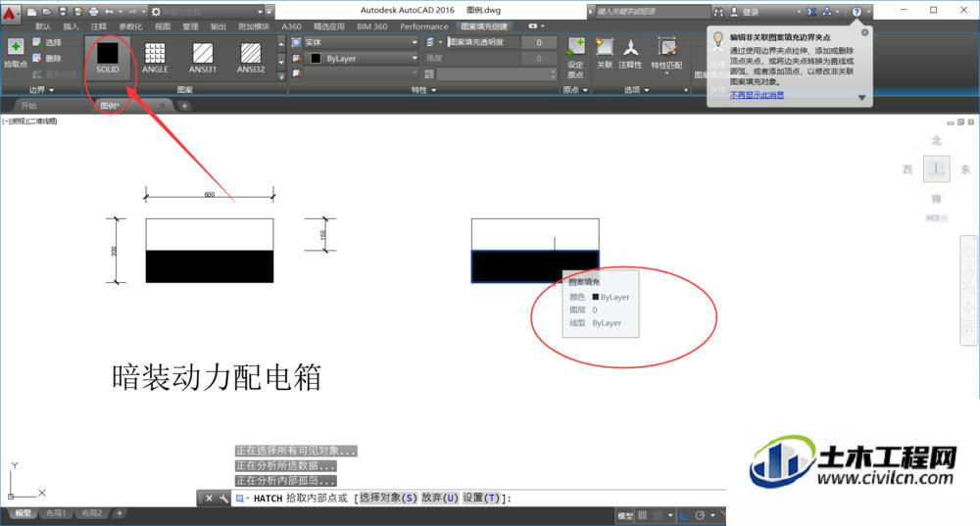The width and height of the screenshot is (980, 526).
Task: Open the 输出 ribbon tab
Action: pyautogui.click(x=218, y=26)
